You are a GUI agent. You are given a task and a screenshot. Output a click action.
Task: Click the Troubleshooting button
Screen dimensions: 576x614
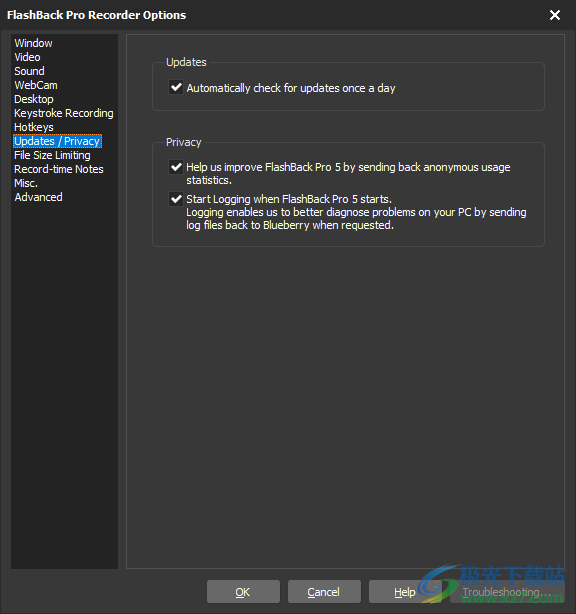[x=507, y=592]
